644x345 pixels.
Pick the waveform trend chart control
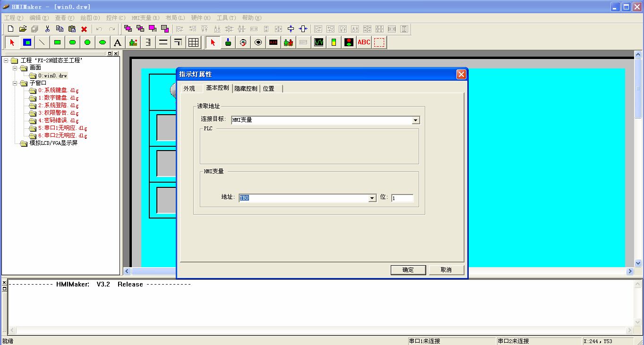coord(319,42)
